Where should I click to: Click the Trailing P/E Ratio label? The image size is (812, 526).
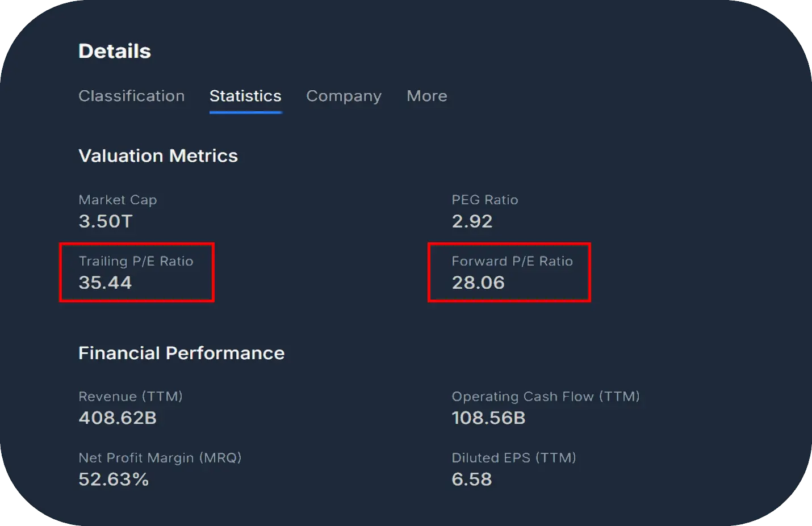tap(136, 261)
